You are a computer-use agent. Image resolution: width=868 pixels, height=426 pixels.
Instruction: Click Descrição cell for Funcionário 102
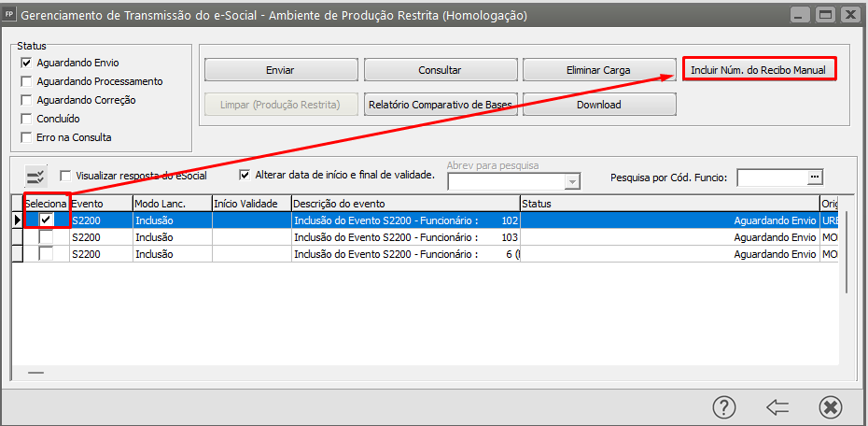[x=406, y=220]
